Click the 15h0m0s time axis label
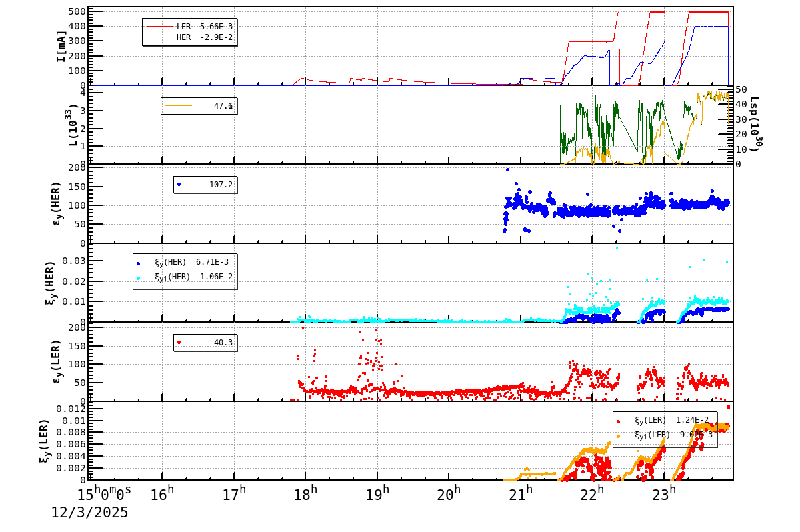Screen dimensions: 800x532 pos(105,494)
